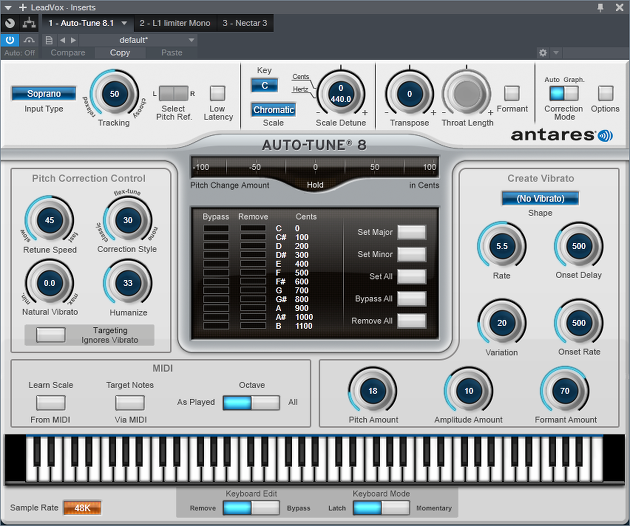The height and width of the screenshot is (526, 630).
Task: Open the Key C selector
Action: click(x=264, y=85)
